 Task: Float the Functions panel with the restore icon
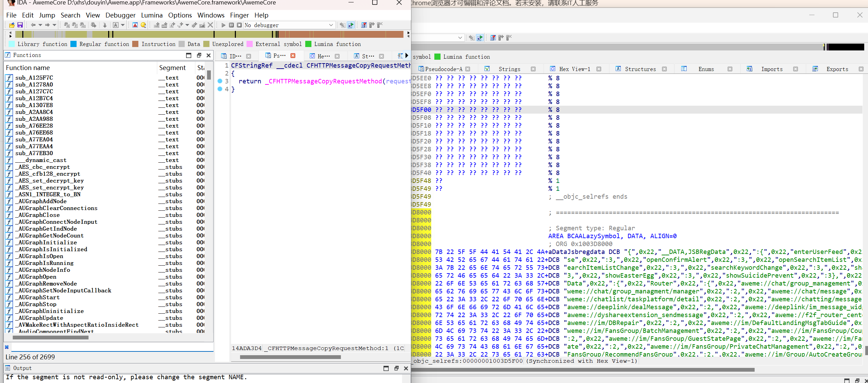(199, 55)
